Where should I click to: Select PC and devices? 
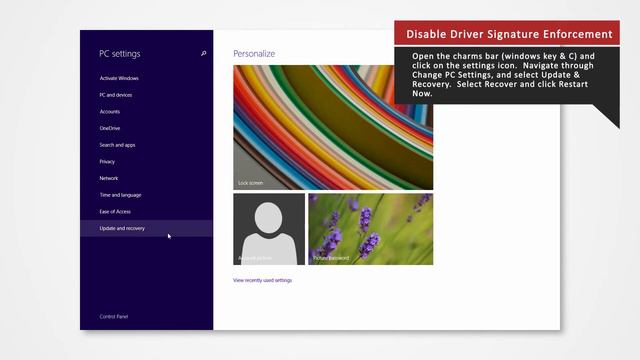click(x=116, y=95)
